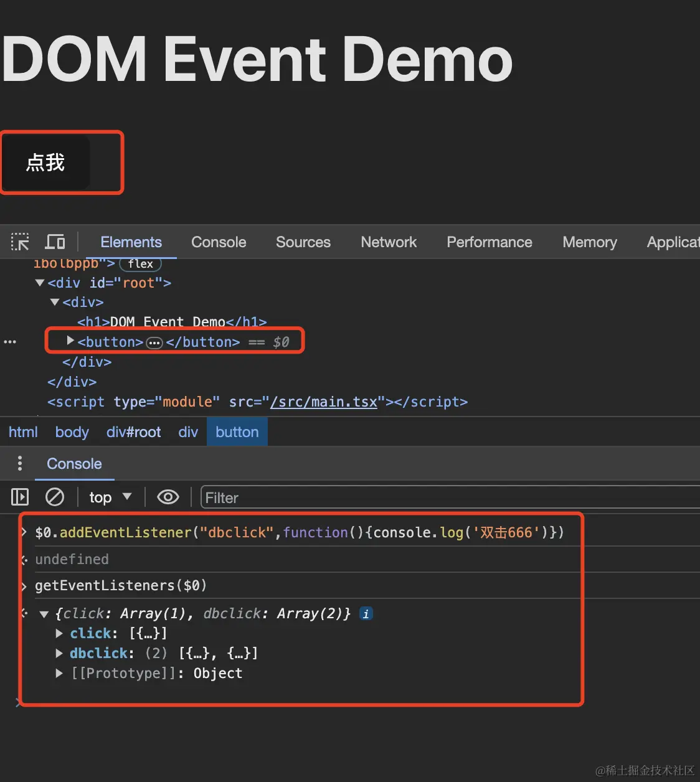Click the getEventListeners($0) command line
Image resolution: width=700 pixels, height=782 pixels.
tap(121, 586)
